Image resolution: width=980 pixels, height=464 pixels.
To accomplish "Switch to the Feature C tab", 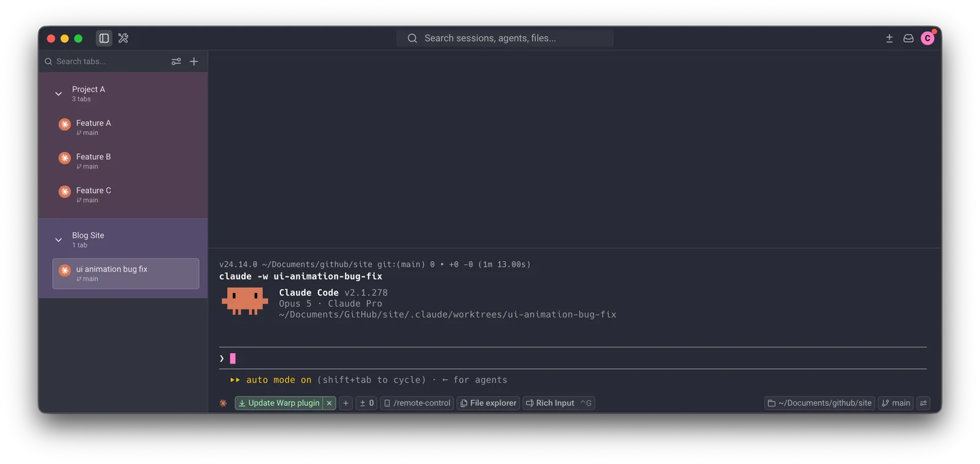I will click(x=126, y=195).
